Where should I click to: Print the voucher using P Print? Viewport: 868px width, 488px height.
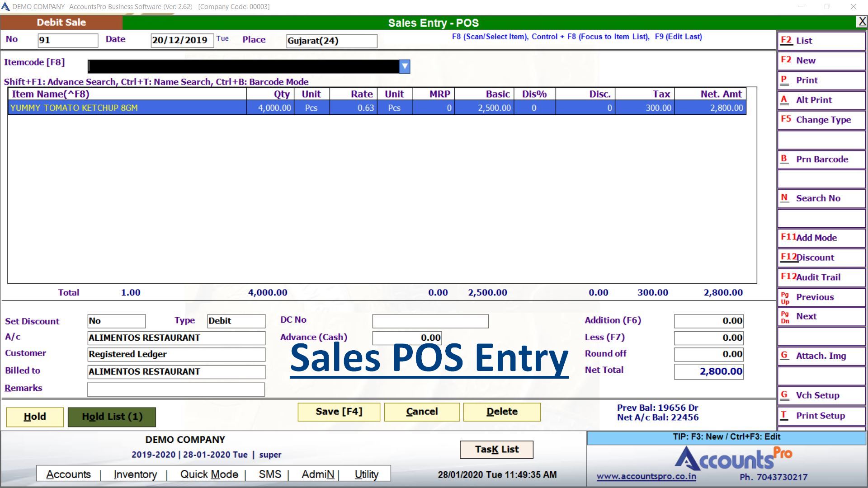[x=821, y=80]
